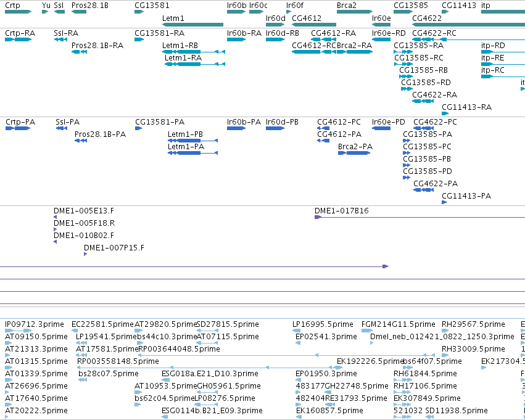Click the RP003558148.5prime EST label
The height and width of the screenshot is (420, 525).
tap(118, 361)
